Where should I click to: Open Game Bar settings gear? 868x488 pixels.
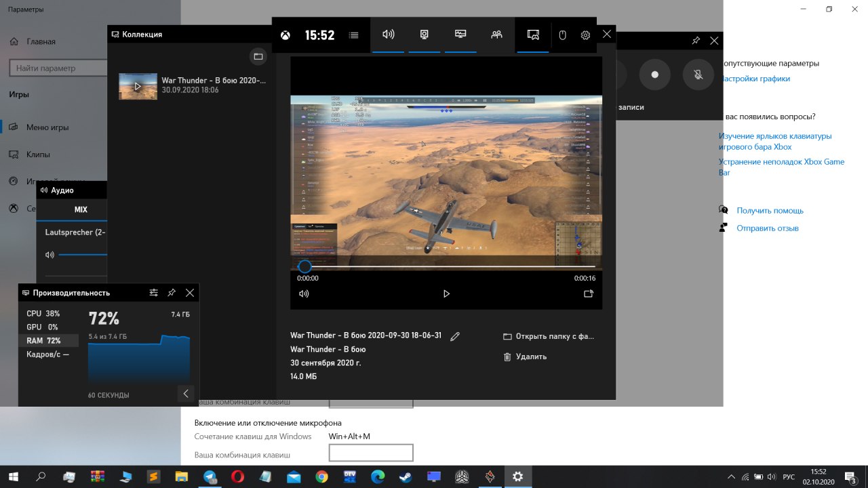tap(586, 35)
